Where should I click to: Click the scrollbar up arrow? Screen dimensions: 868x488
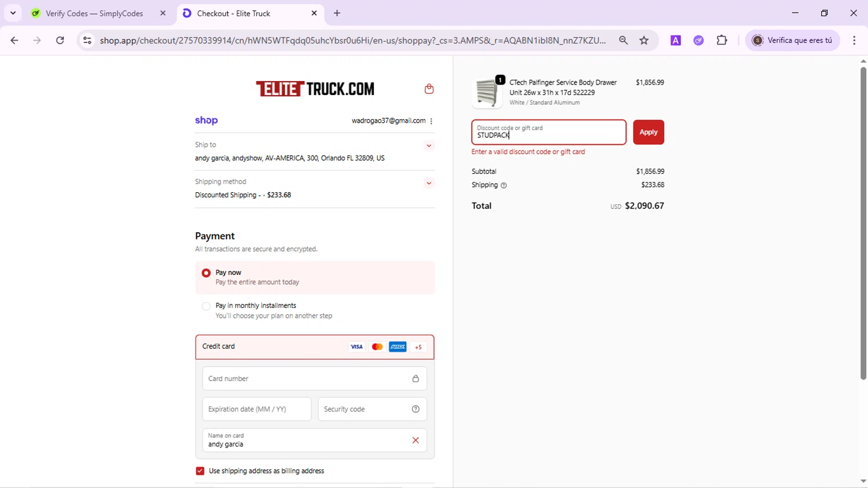click(x=863, y=61)
